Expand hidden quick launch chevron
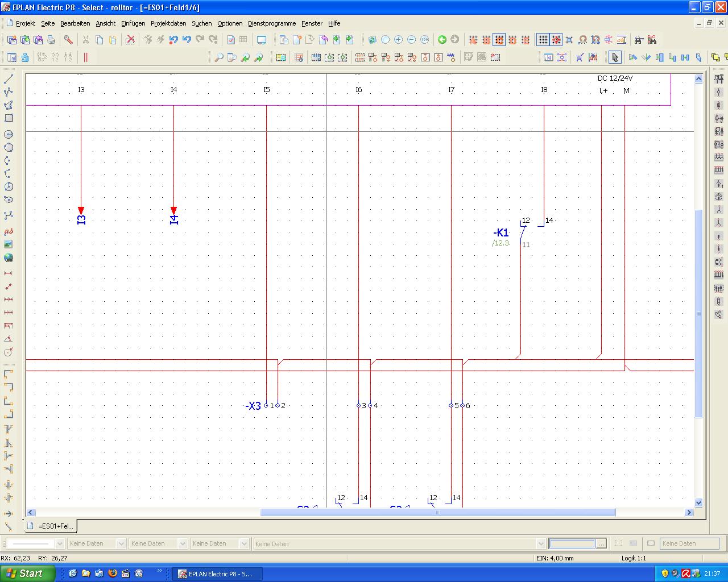The width and height of the screenshot is (728, 582). [160, 571]
